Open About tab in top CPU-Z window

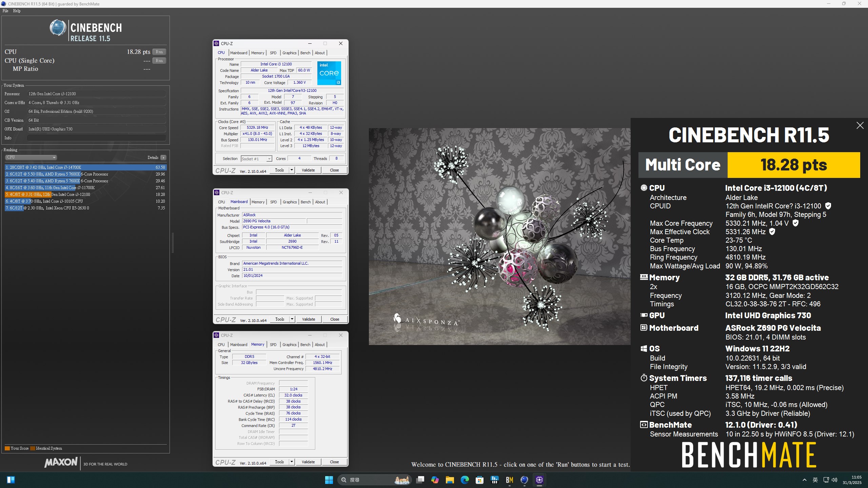pos(320,53)
